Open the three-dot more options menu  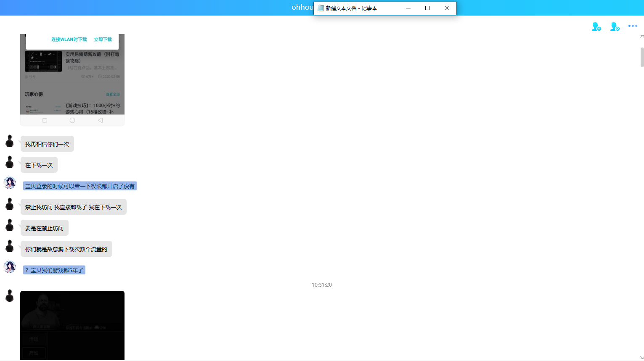pos(633,26)
